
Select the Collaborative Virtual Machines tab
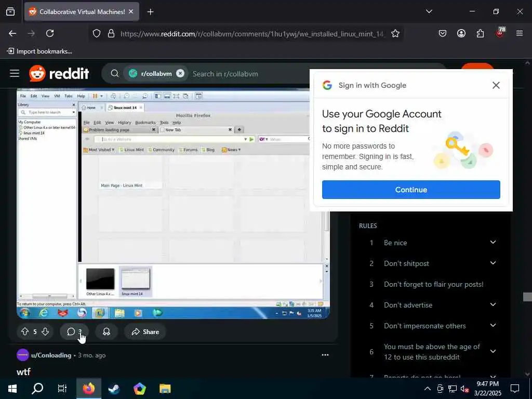pos(82,11)
